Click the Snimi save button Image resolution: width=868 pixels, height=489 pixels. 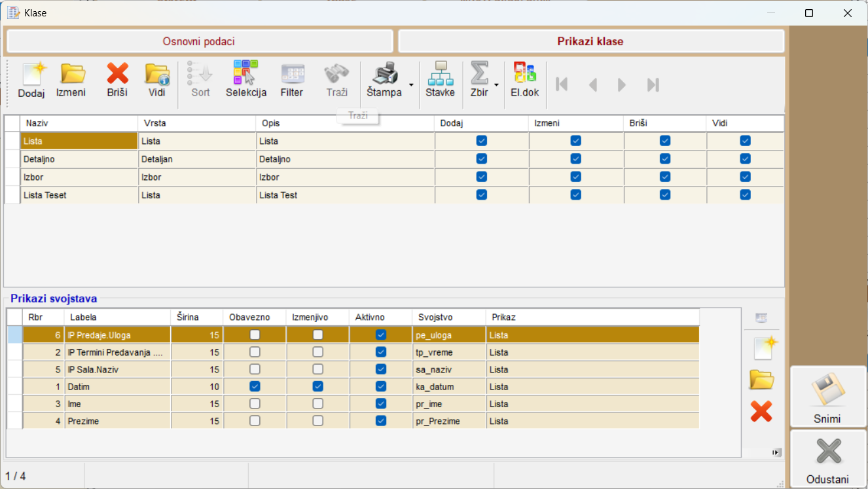point(827,397)
